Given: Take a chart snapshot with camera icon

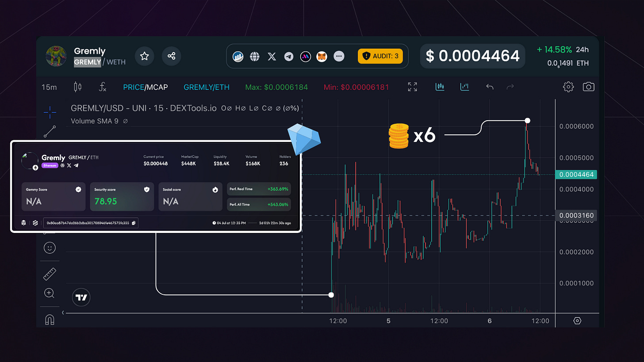Looking at the screenshot, I should tap(588, 87).
